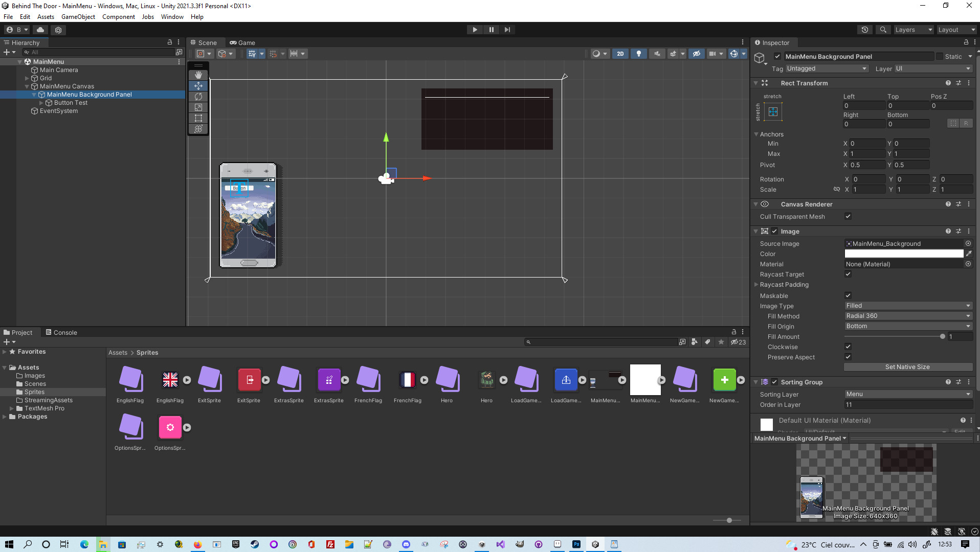Collapse MainMenu Canvas in Hierarchy
This screenshot has height=552, width=980.
pyautogui.click(x=27, y=86)
